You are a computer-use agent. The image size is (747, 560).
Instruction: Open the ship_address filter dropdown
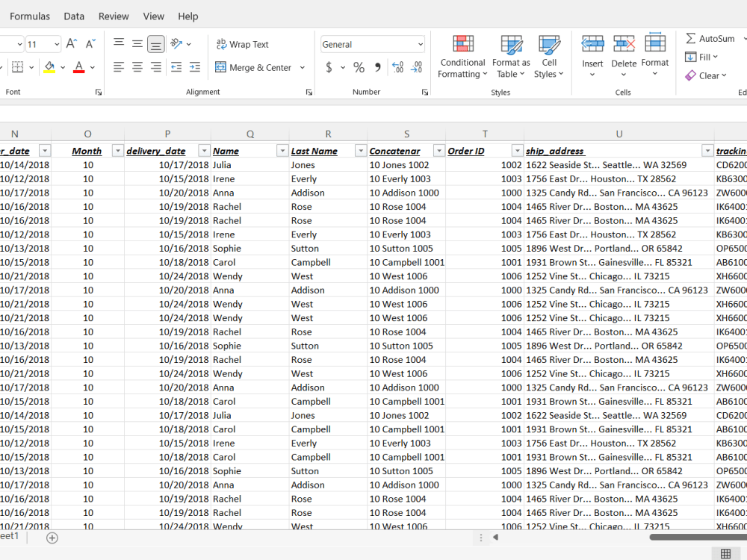point(707,151)
